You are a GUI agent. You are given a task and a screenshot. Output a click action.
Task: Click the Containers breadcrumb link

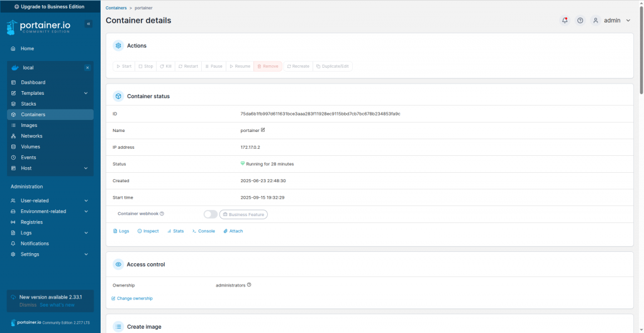[116, 8]
